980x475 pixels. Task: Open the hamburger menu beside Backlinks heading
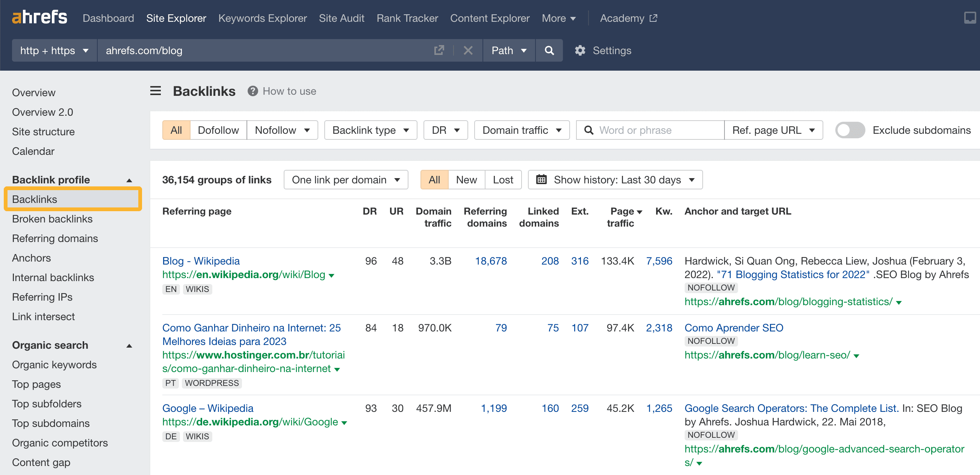[155, 91]
